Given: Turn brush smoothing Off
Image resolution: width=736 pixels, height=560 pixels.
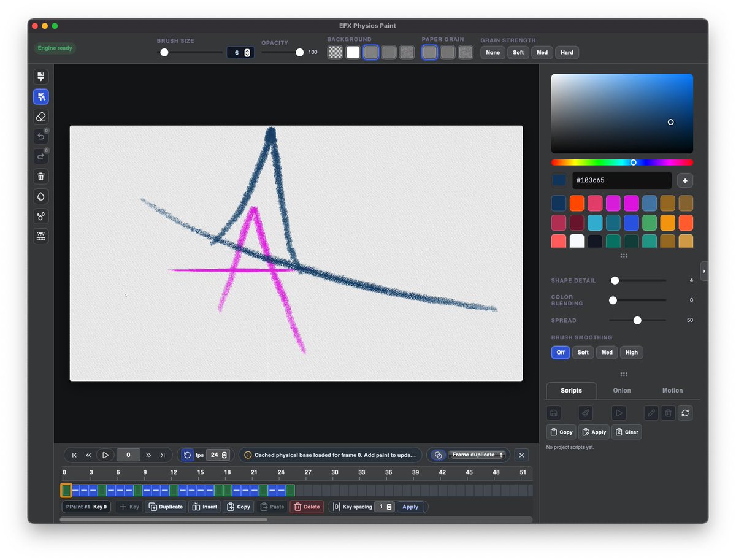Looking at the screenshot, I should coord(561,352).
